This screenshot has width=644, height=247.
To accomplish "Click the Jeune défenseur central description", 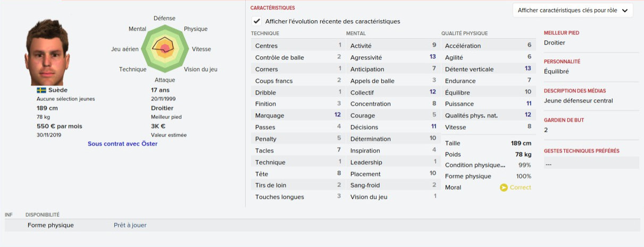I will point(579,100).
